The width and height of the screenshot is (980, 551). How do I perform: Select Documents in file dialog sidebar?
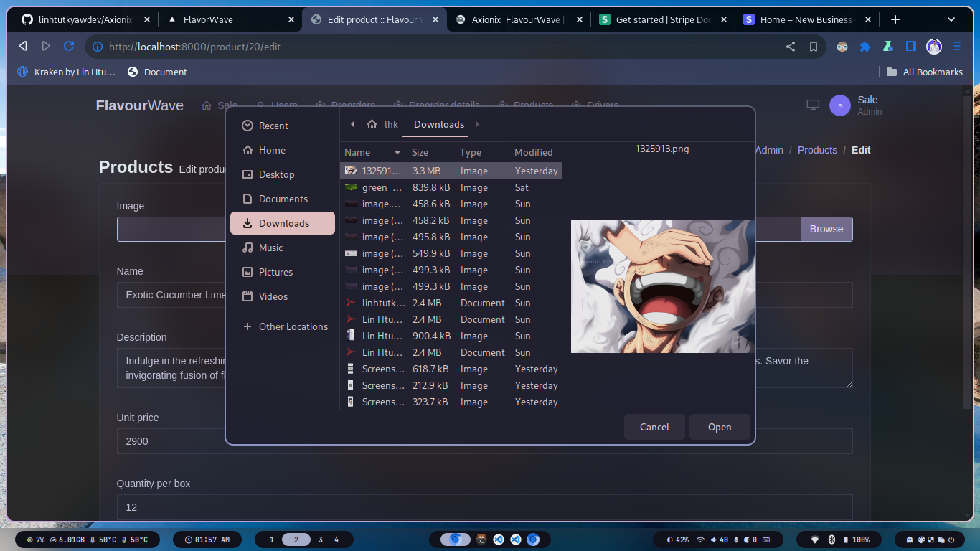283,199
